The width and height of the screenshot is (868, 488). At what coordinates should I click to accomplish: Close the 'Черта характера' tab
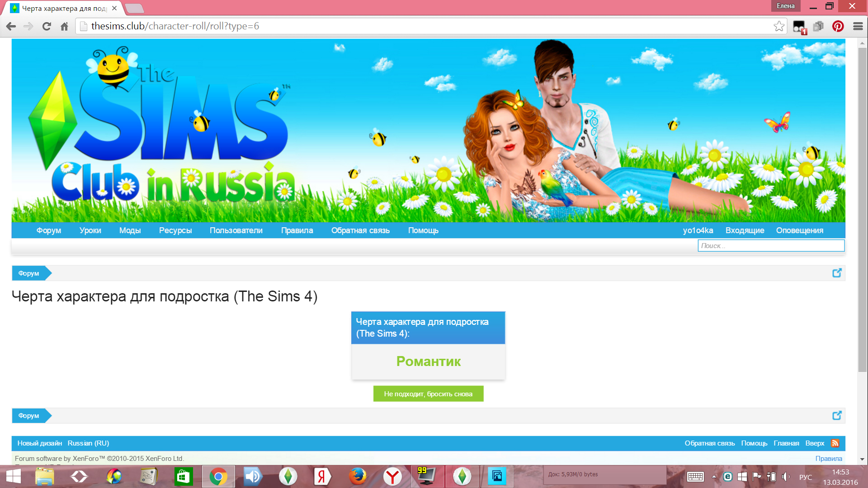point(114,8)
